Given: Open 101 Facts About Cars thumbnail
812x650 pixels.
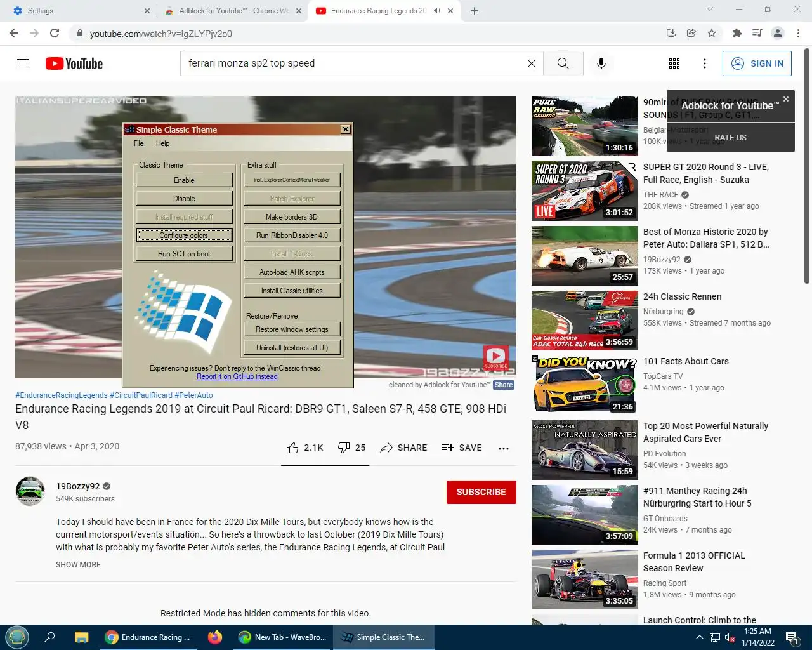Looking at the screenshot, I should click(x=585, y=385).
